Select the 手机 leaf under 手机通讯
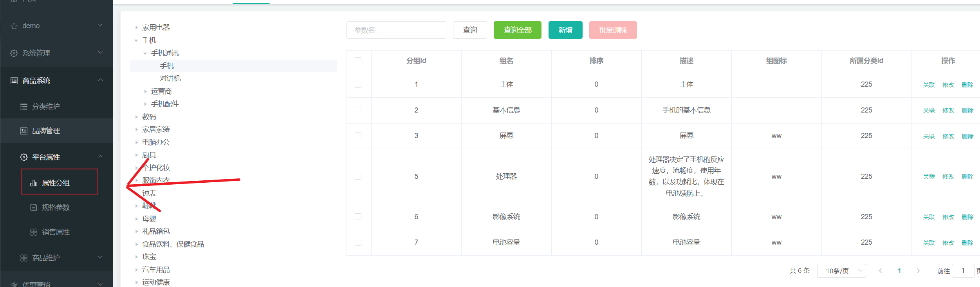The width and height of the screenshot is (980, 287). click(167, 66)
